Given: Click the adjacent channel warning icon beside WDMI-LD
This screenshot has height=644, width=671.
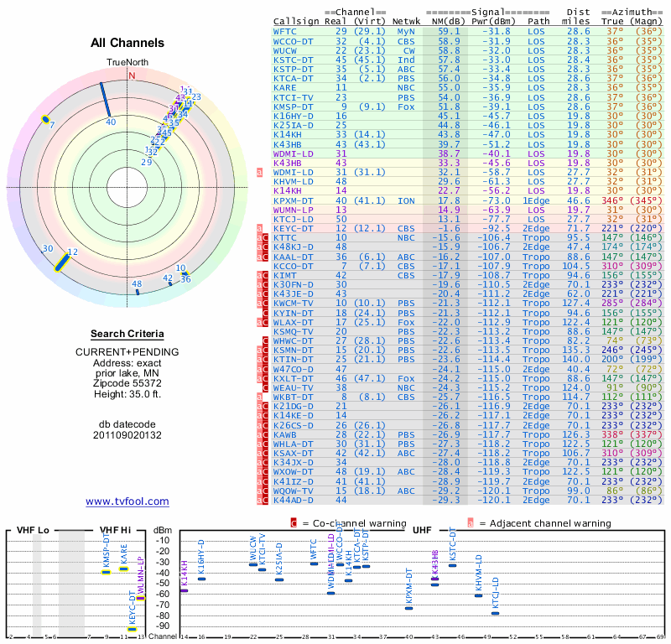Looking at the screenshot, I should click(x=260, y=173).
